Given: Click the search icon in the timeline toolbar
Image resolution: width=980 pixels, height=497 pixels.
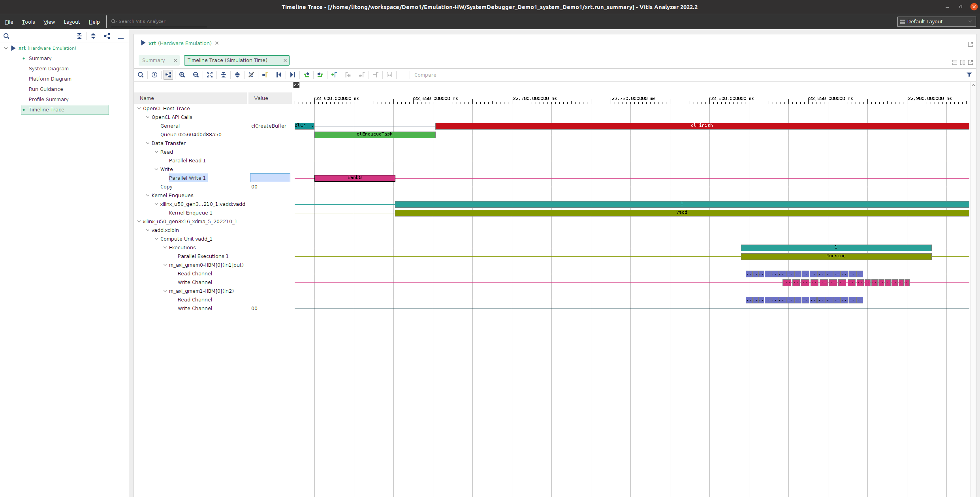Looking at the screenshot, I should (x=141, y=75).
